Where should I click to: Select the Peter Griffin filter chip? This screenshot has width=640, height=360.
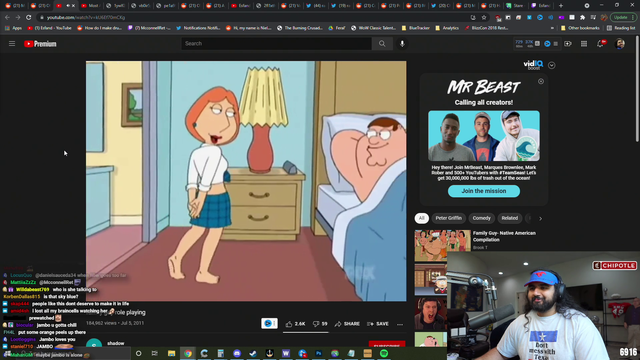tap(448, 218)
